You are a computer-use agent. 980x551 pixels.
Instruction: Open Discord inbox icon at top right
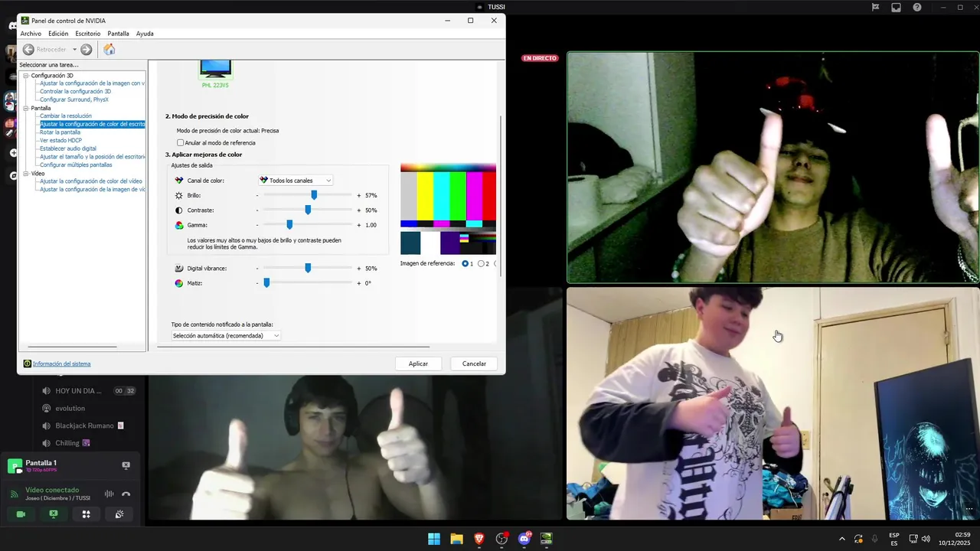click(896, 8)
